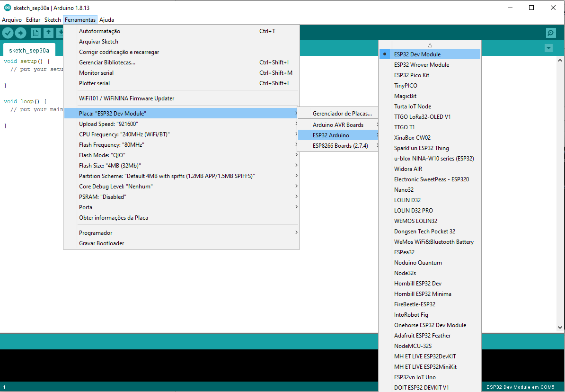Open the Serial Monitor magnifier icon
Screen dimensions: 565x392
(551, 33)
